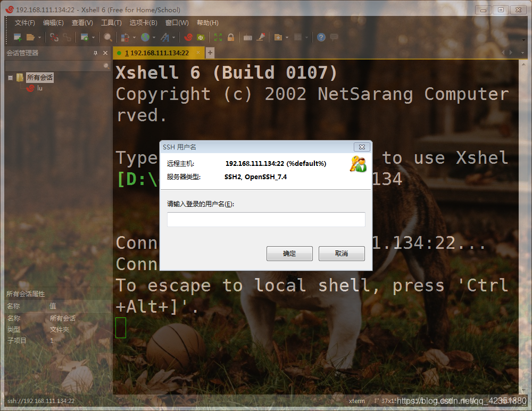532x411 pixels.
Task: Expand the layout icon dropdown arrow
Action: (307, 38)
